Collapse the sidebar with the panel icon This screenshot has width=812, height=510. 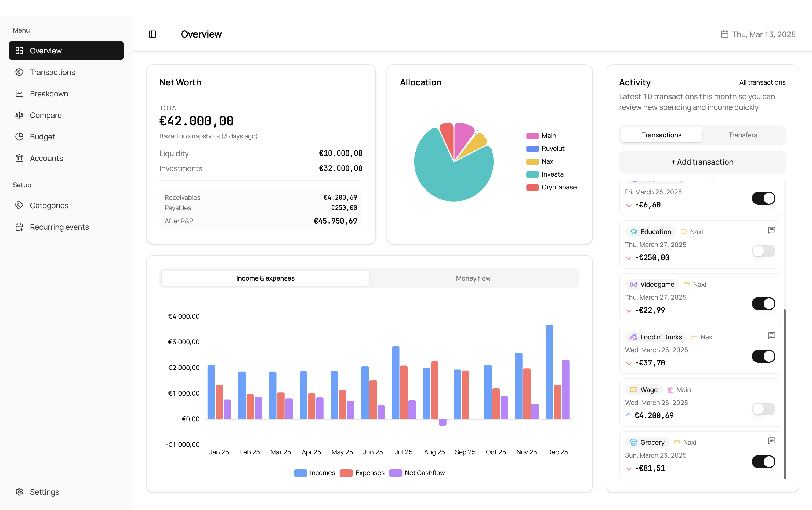point(152,34)
